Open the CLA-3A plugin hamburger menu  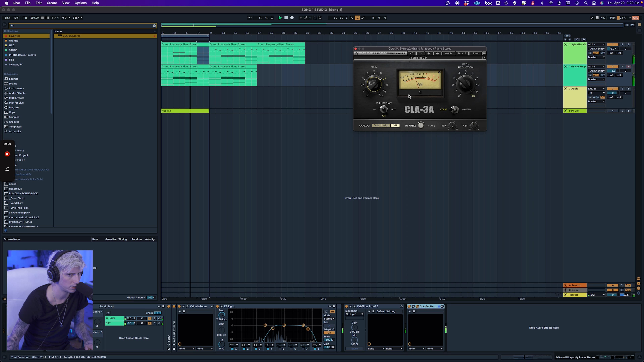tap(484, 53)
